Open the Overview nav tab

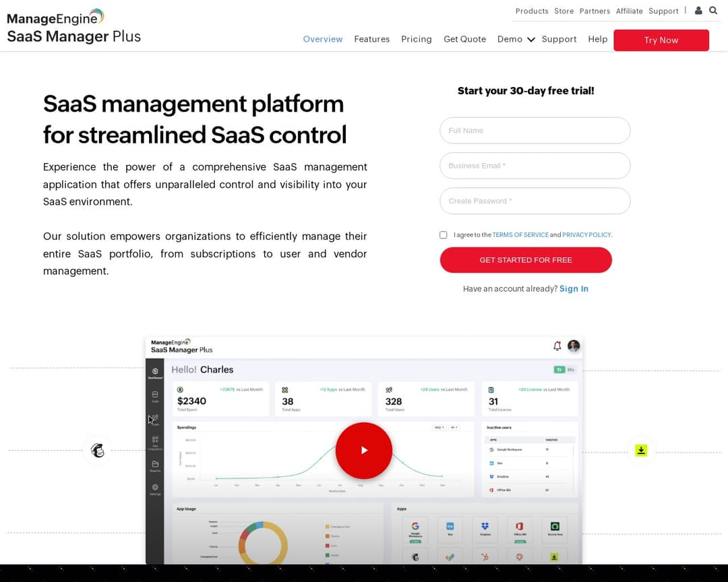click(323, 40)
